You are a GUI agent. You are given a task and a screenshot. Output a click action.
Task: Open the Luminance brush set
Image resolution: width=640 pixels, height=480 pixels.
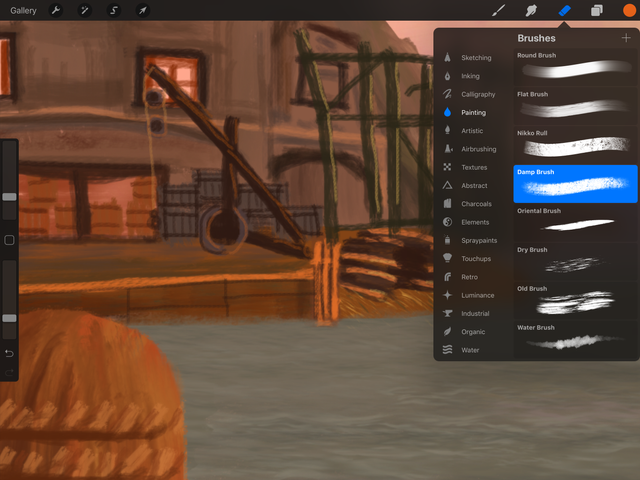[x=470, y=295]
